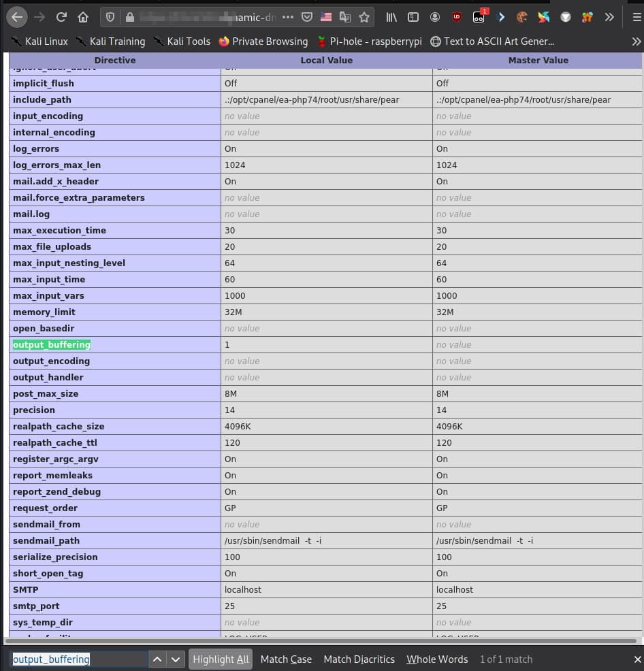Open the Firefox hamburger menu

(x=632, y=17)
